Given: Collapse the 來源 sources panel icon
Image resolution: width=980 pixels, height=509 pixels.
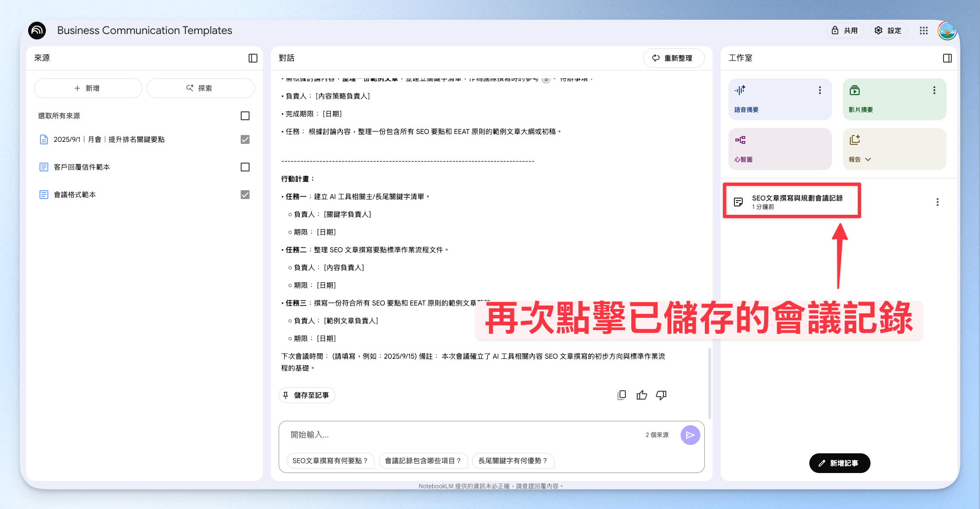Looking at the screenshot, I should (253, 58).
